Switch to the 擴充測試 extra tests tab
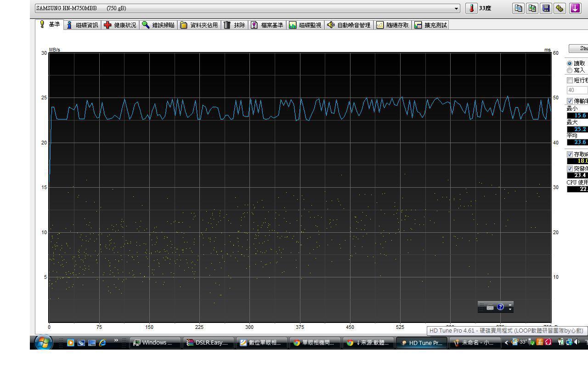This screenshot has height=368, width=588. [430, 25]
